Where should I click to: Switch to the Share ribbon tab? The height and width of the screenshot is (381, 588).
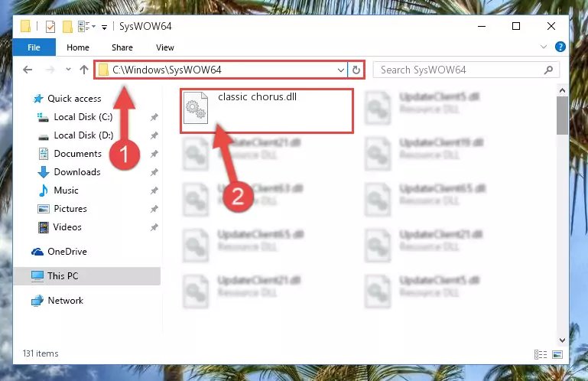[x=122, y=47]
